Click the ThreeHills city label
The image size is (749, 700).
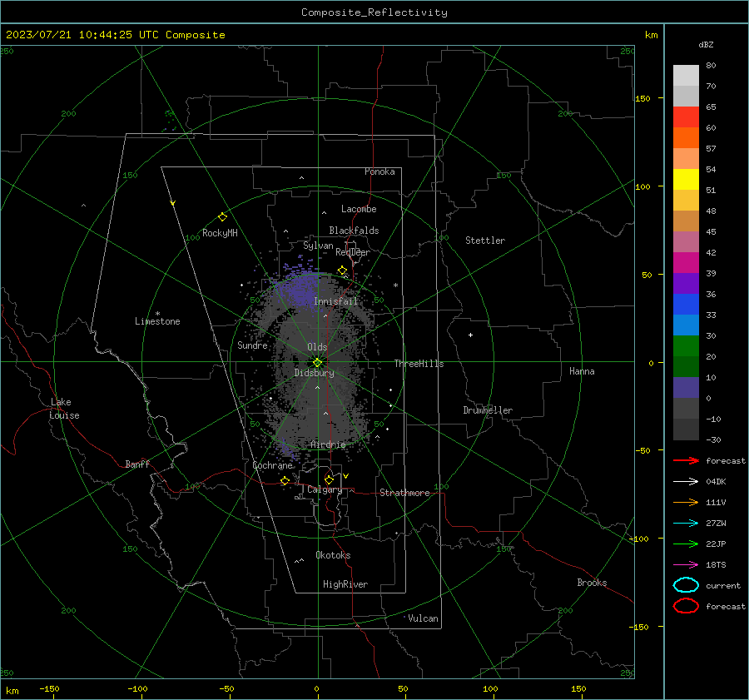[419, 364]
